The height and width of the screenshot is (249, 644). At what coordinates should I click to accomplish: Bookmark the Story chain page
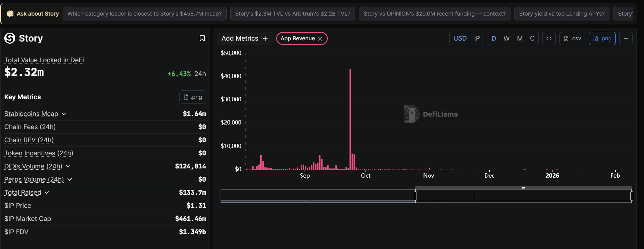pyautogui.click(x=202, y=38)
